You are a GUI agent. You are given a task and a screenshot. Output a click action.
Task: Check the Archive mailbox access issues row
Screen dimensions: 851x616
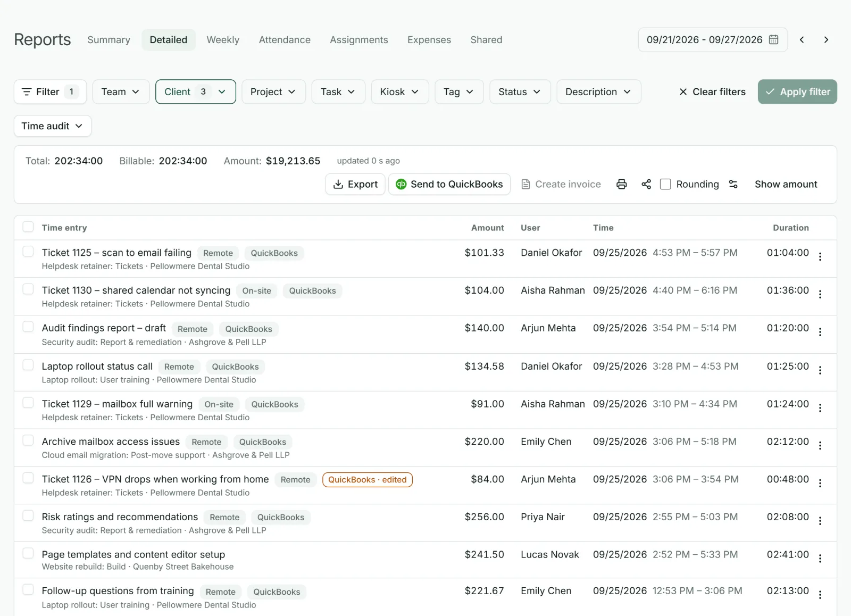28,440
